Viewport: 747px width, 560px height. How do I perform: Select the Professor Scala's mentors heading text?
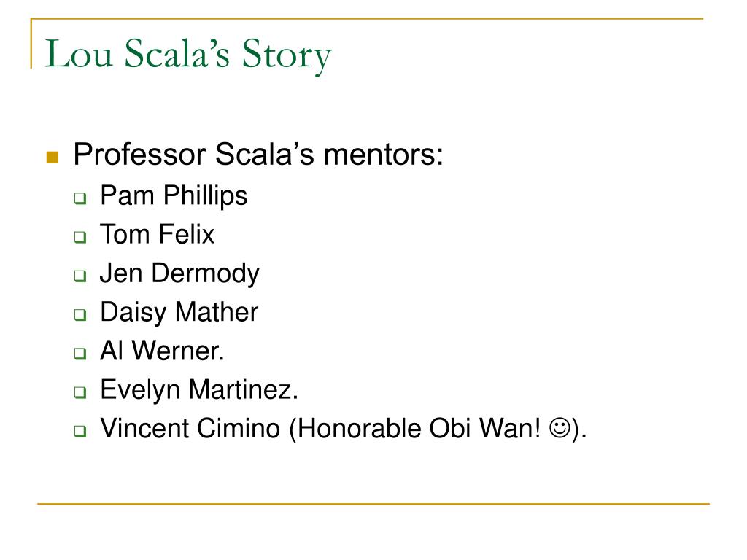tap(258, 155)
